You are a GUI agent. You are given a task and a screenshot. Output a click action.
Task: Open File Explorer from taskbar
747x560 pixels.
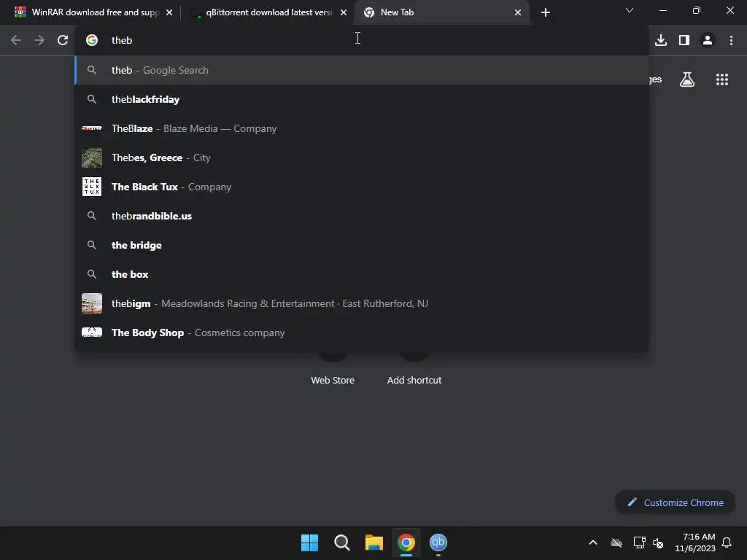click(x=374, y=542)
